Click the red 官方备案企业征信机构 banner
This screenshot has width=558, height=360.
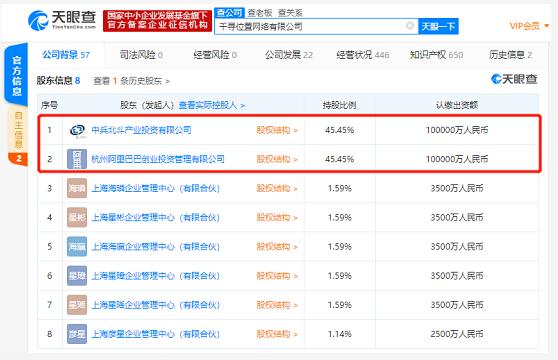157,21
